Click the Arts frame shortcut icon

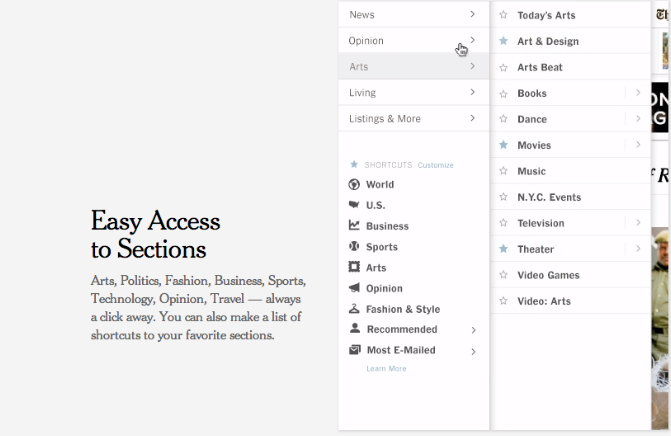pyautogui.click(x=354, y=267)
